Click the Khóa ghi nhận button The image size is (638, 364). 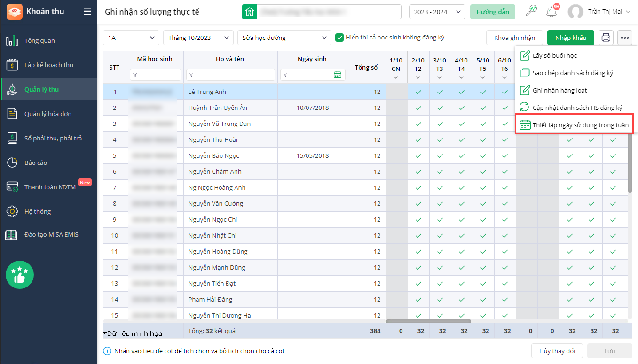(514, 38)
